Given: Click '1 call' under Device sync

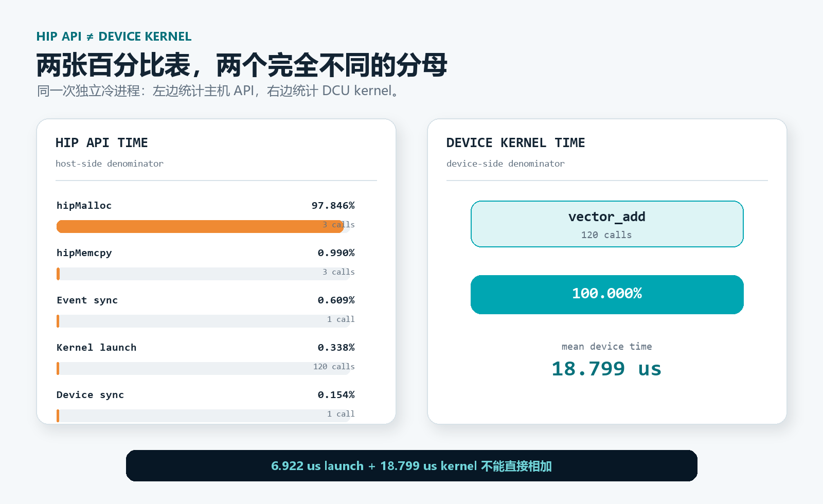Looking at the screenshot, I should click(x=341, y=413).
